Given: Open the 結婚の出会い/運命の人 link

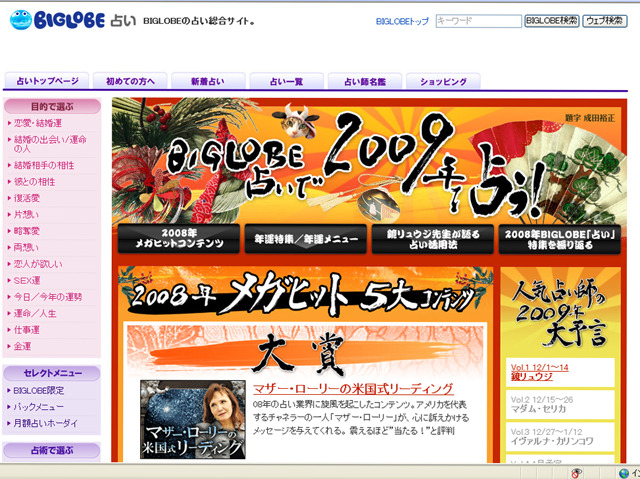Looking at the screenshot, I should (x=50, y=144).
